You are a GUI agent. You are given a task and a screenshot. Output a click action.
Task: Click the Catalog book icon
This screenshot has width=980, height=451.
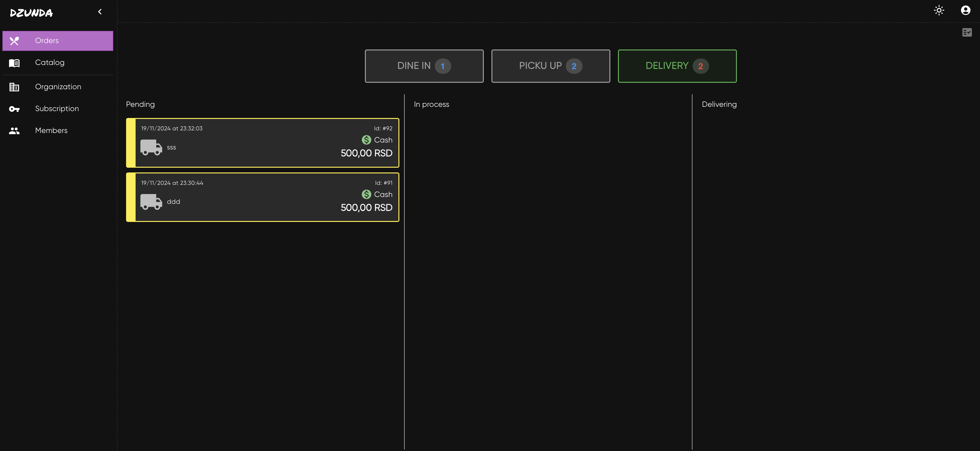15,63
